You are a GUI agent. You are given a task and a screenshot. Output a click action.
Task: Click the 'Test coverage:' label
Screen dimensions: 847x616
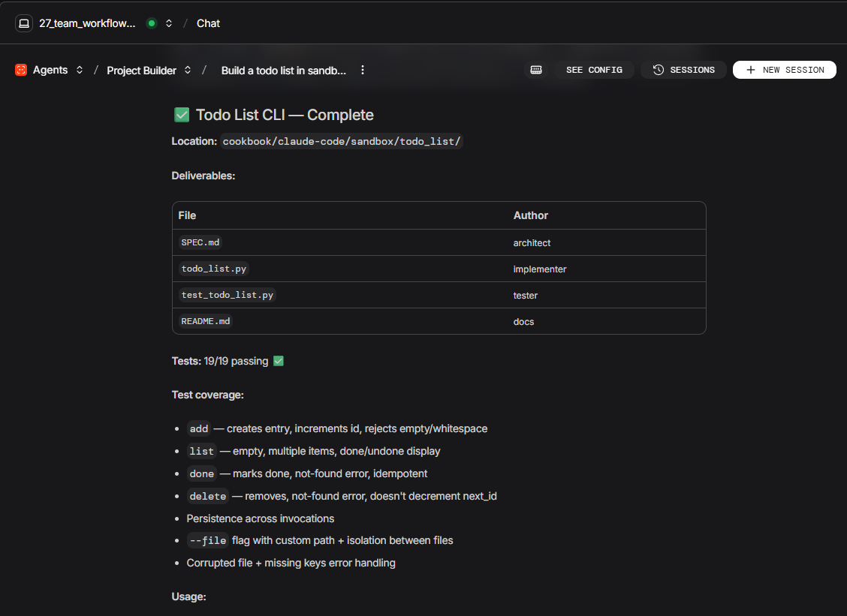207,395
